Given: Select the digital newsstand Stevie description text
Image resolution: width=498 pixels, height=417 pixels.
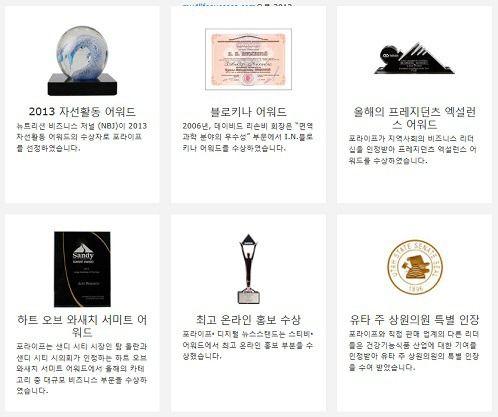Looking at the screenshot, I should coord(248,345).
